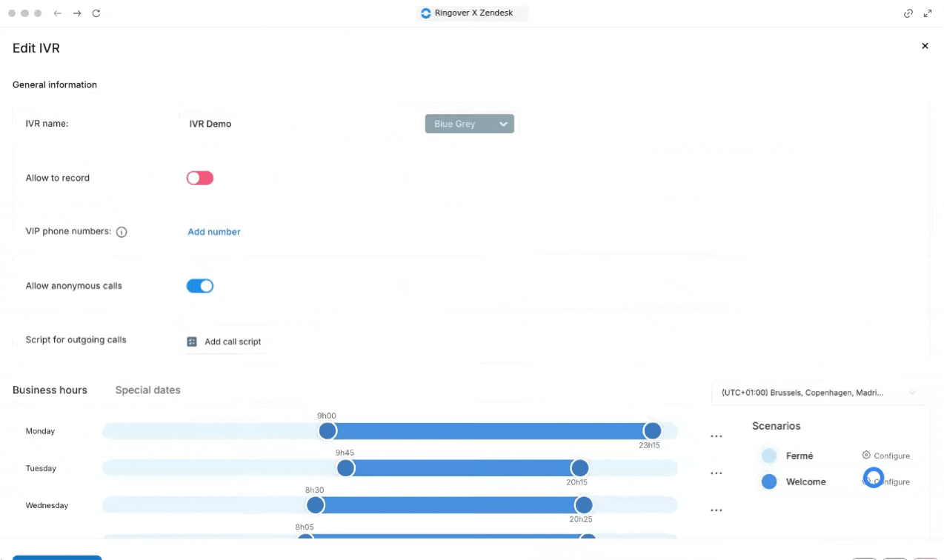
Task: Click the IVR name field IVR Demo
Action: click(210, 124)
